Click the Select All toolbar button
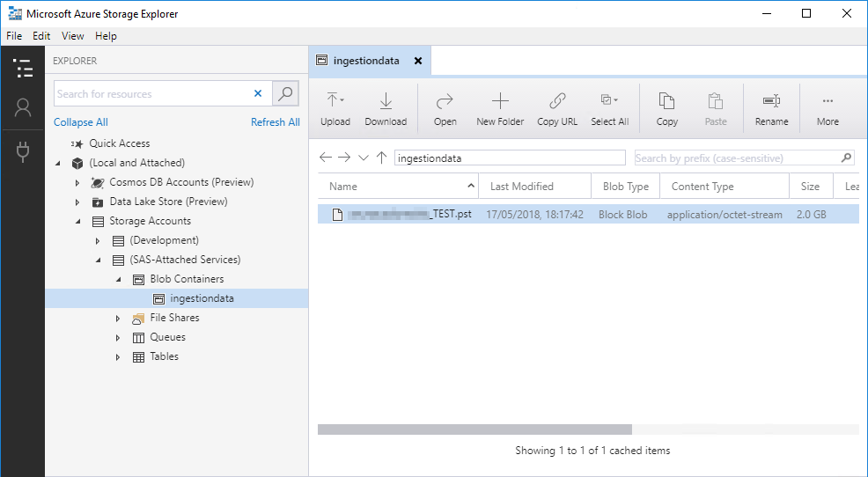This screenshot has width=868, height=477. (609, 109)
